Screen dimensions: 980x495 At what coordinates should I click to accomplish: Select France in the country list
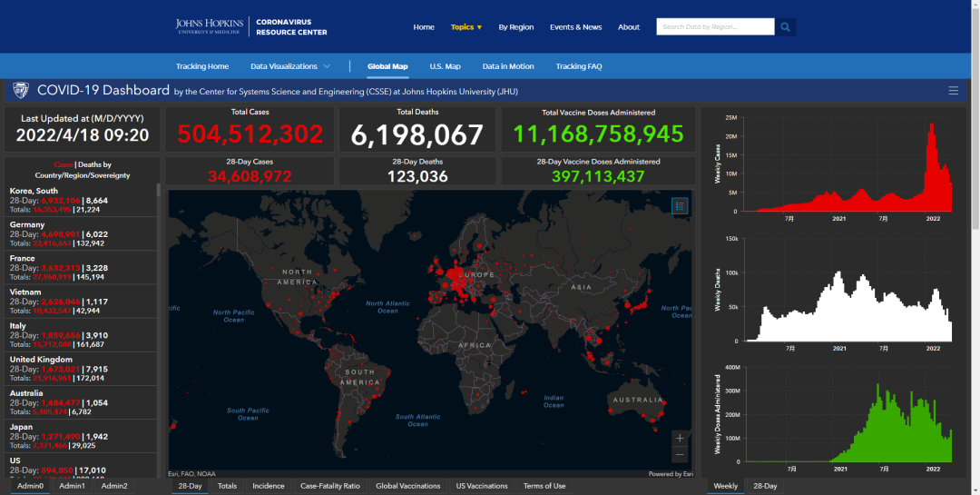(81, 268)
